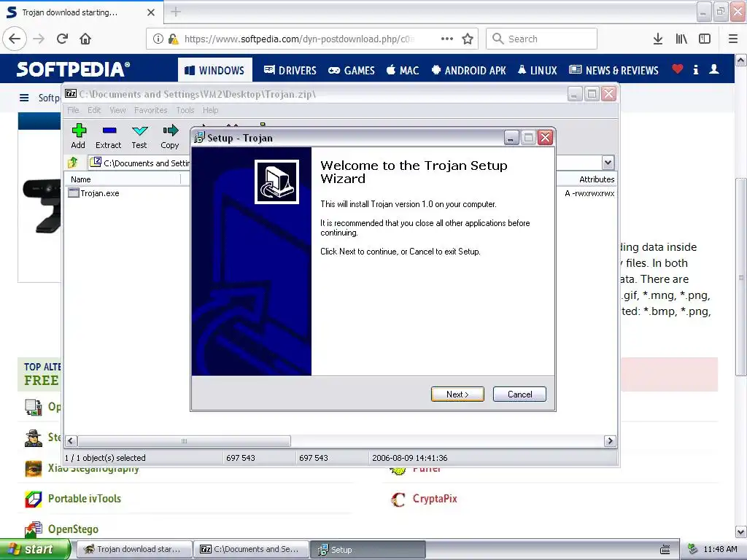
Task: Click Next in the Trojan Setup wizard
Action: tap(457, 394)
